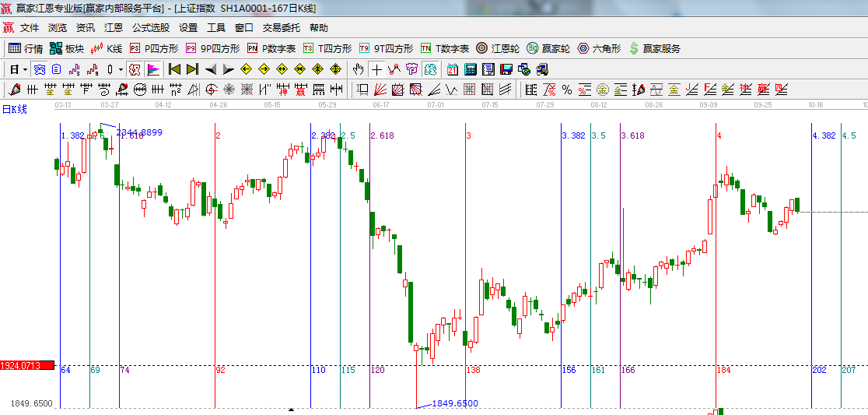The image size is (868, 415).
Task: Expand the 日 period dropdown arrow
Action: click(25, 69)
